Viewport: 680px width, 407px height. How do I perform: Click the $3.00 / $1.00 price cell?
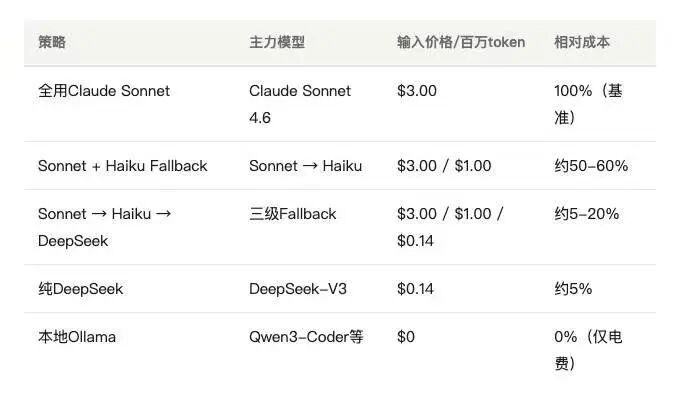pyautogui.click(x=444, y=166)
